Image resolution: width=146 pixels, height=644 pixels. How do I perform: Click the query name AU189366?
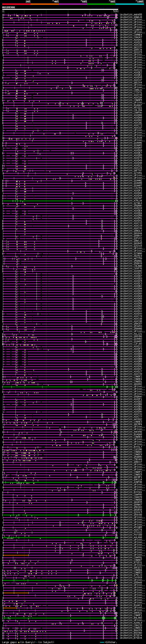8,8
